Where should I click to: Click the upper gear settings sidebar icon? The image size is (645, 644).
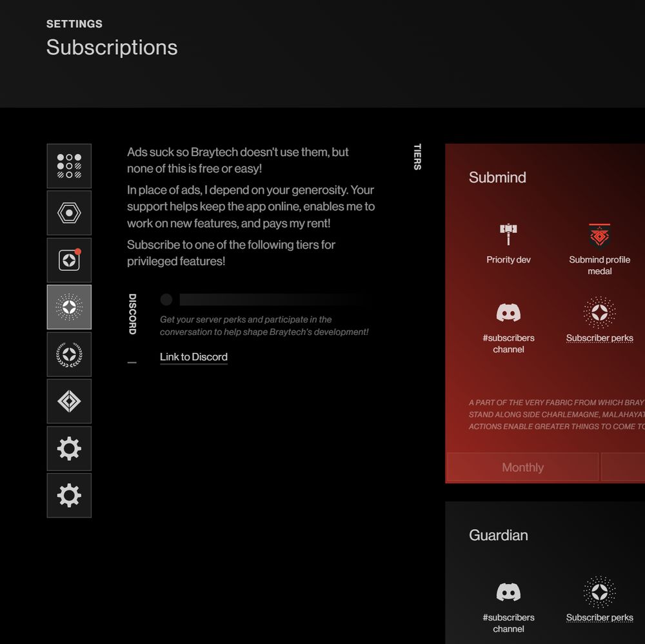(69, 448)
